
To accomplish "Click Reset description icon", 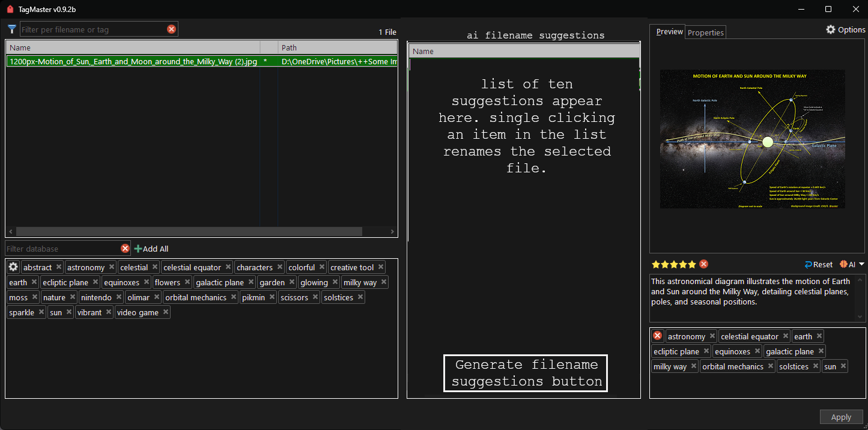I will point(809,264).
